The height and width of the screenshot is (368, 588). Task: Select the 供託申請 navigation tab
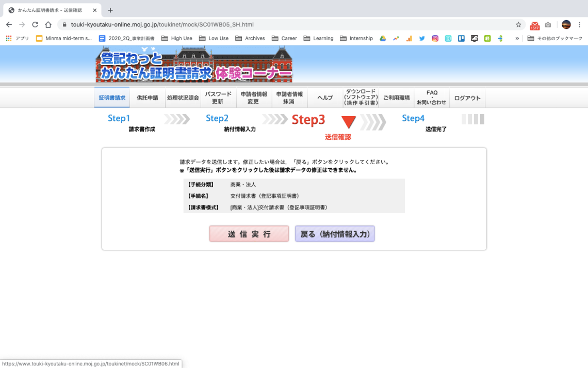pyautogui.click(x=148, y=98)
